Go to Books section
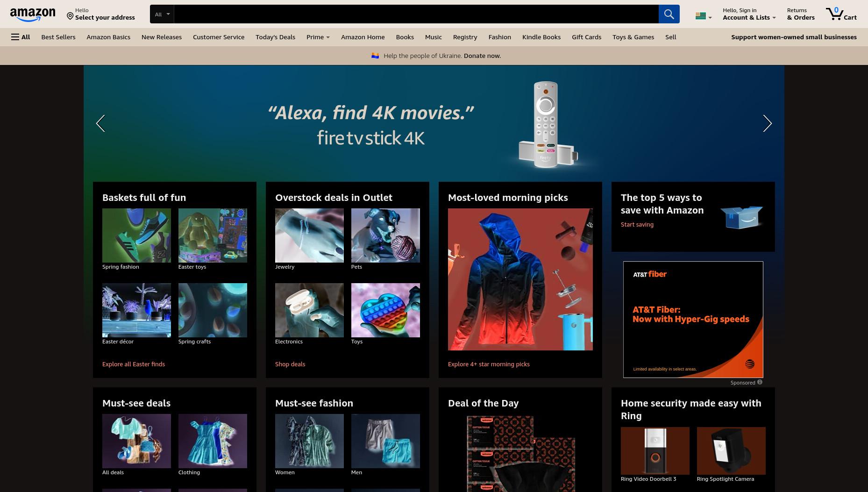 click(405, 37)
